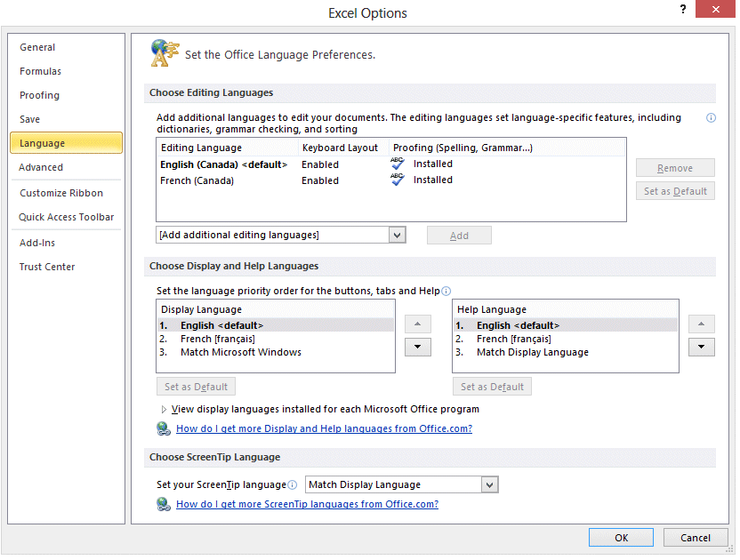Open the Add additional editing languages dropdown
This screenshot has width=740, height=560.
click(x=397, y=235)
